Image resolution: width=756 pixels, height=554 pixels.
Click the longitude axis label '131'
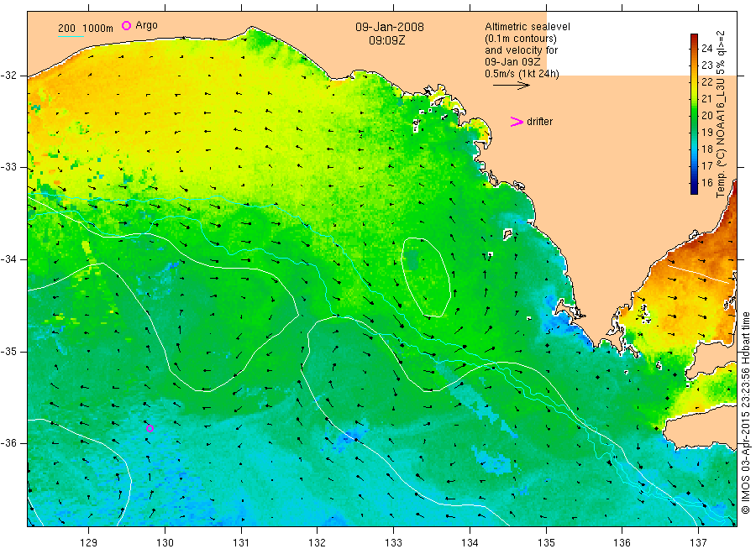pyautogui.click(x=241, y=543)
